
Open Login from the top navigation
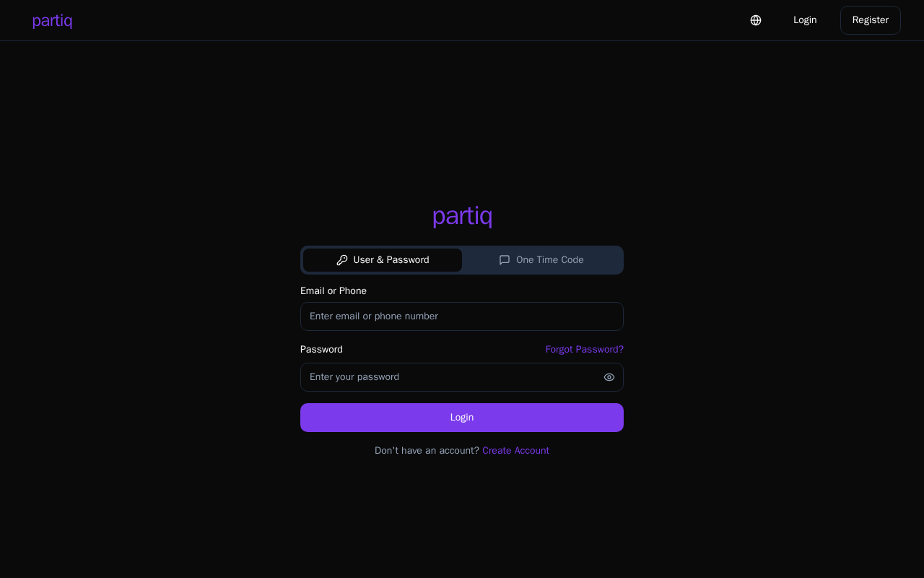[x=805, y=20]
